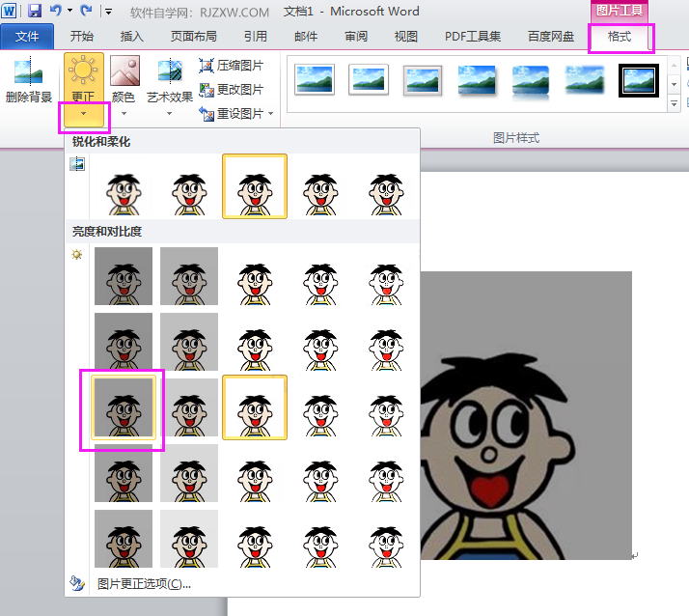Apply the third picture style, gray metal frame
This screenshot has height=616, width=689.
(x=423, y=80)
